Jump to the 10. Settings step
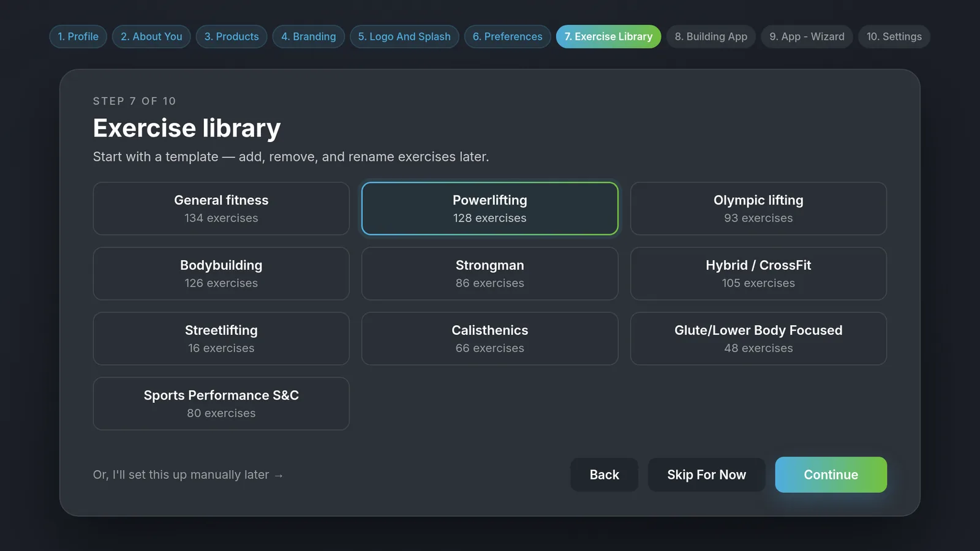 [894, 37]
